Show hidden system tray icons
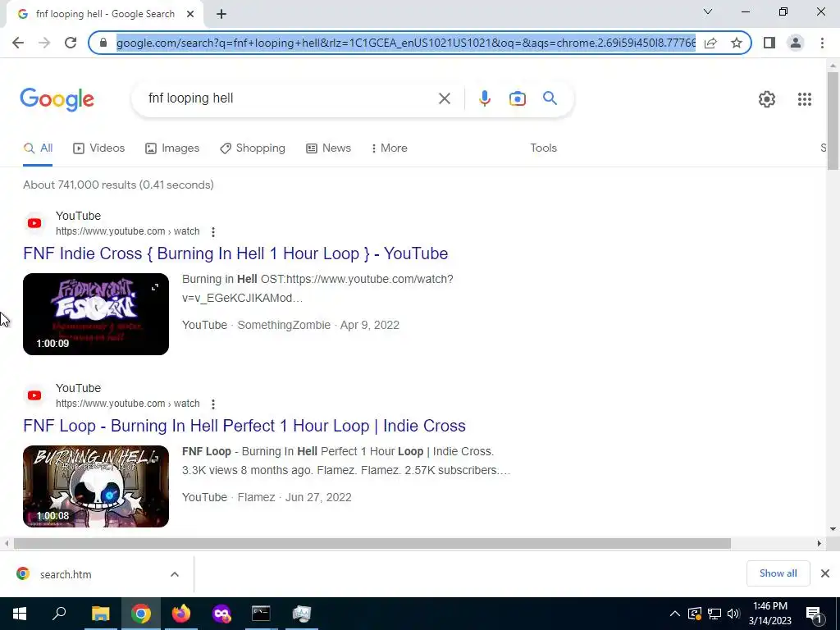The width and height of the screenshot is (840, 630). pyautogui.click(x=675, y=614)
